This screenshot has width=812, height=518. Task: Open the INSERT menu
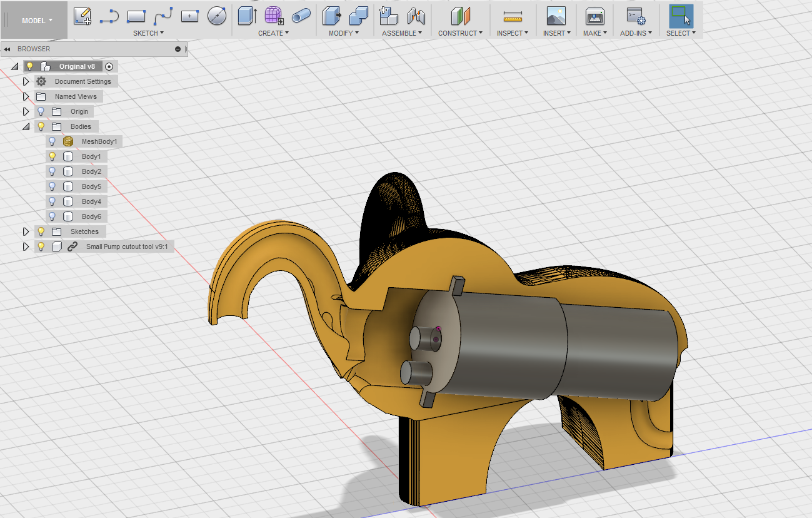click(557, 33)
